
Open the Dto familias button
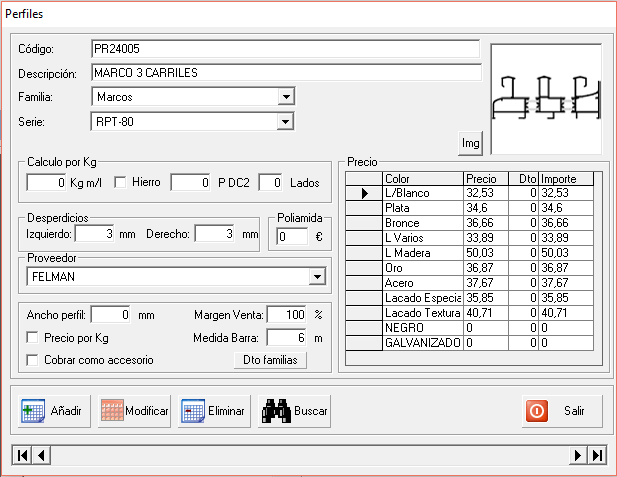coord(269,360)
